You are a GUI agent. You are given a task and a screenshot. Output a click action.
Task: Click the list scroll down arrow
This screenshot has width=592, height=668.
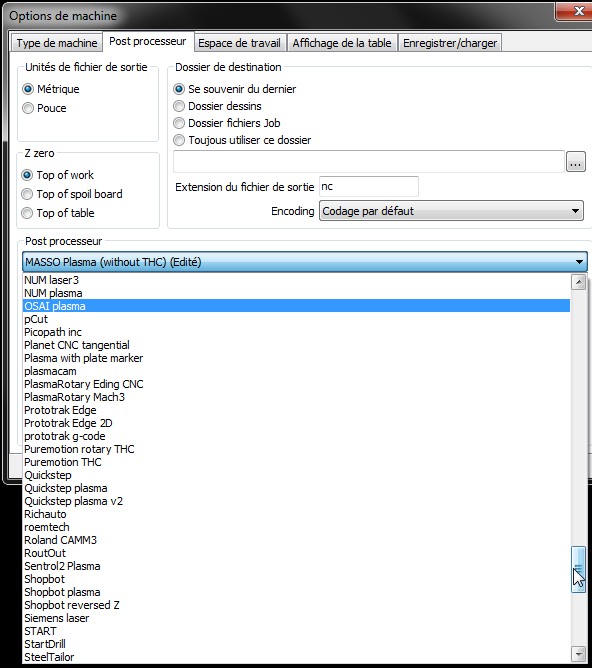coord(579,653)
